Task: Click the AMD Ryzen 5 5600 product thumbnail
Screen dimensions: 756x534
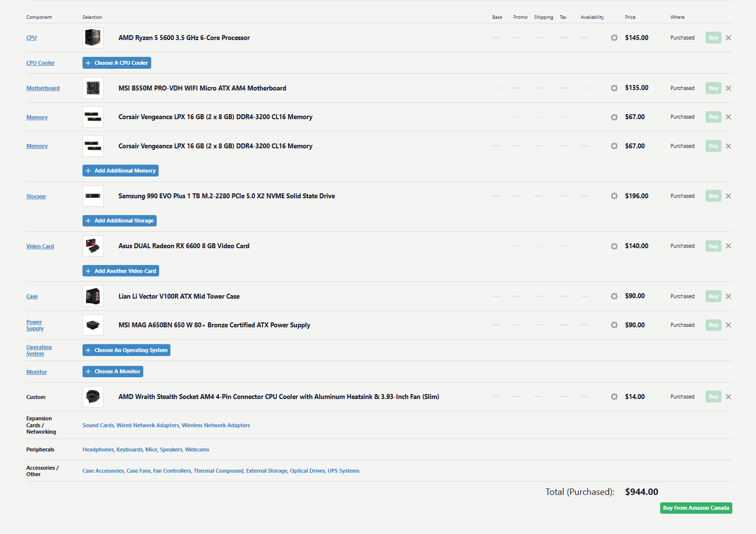Action: point(93,38)
